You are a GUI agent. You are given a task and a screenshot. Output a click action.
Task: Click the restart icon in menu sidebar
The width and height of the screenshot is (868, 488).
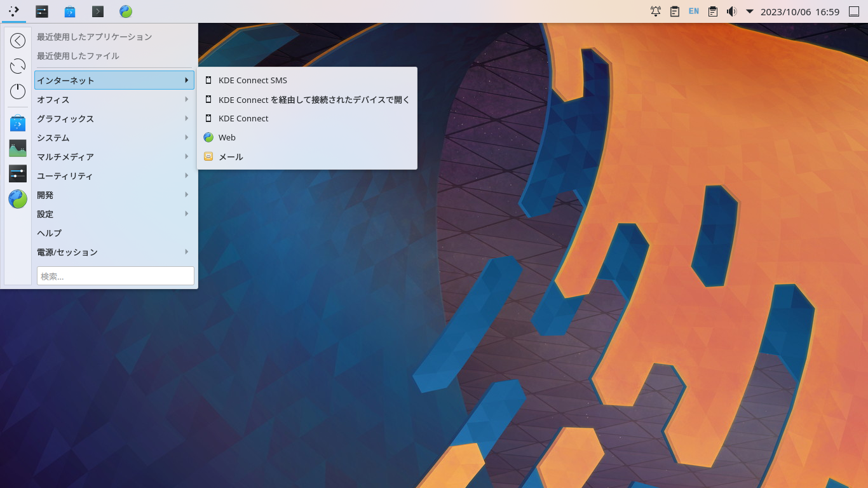point(18,66)
